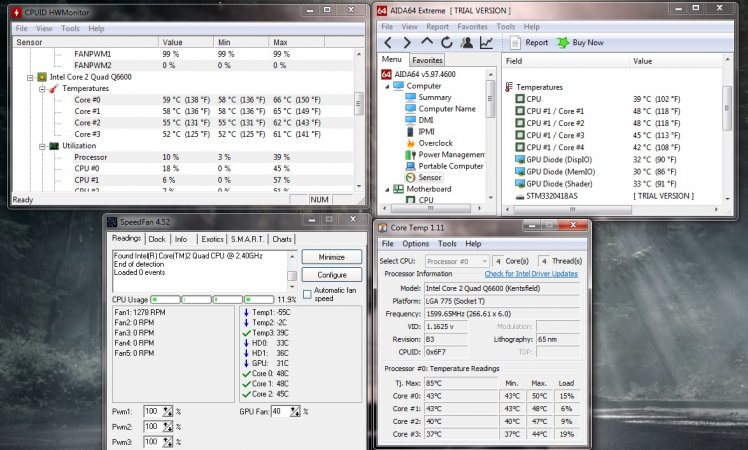
Task: Click thermometer icon beside AIDA64 Temperatures field
Action: point(509,87)
